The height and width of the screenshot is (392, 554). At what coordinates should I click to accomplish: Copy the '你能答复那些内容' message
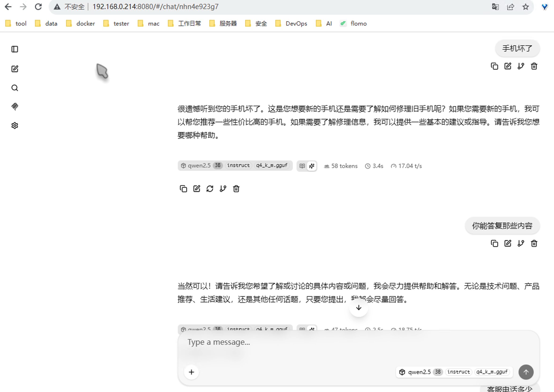click(494, 244)
